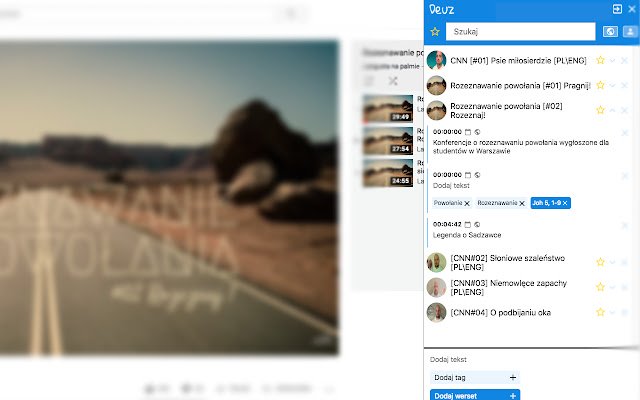Expand CNN [#01] Psie miłosierdzie notes chevron
Viewport: 640px width, 400px height.
coord(612,60)
